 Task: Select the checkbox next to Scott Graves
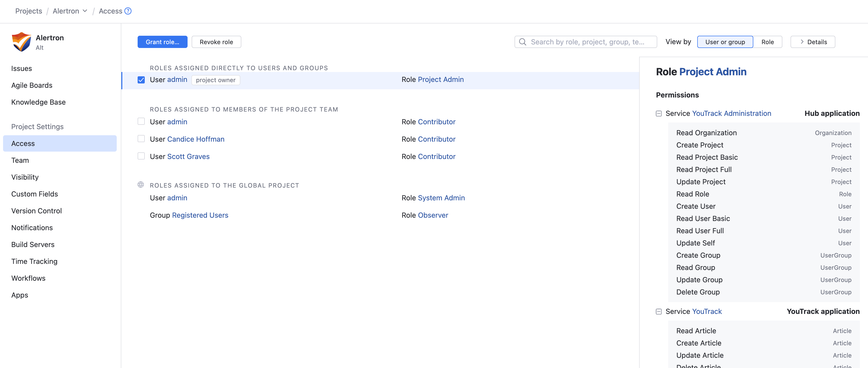141,156
